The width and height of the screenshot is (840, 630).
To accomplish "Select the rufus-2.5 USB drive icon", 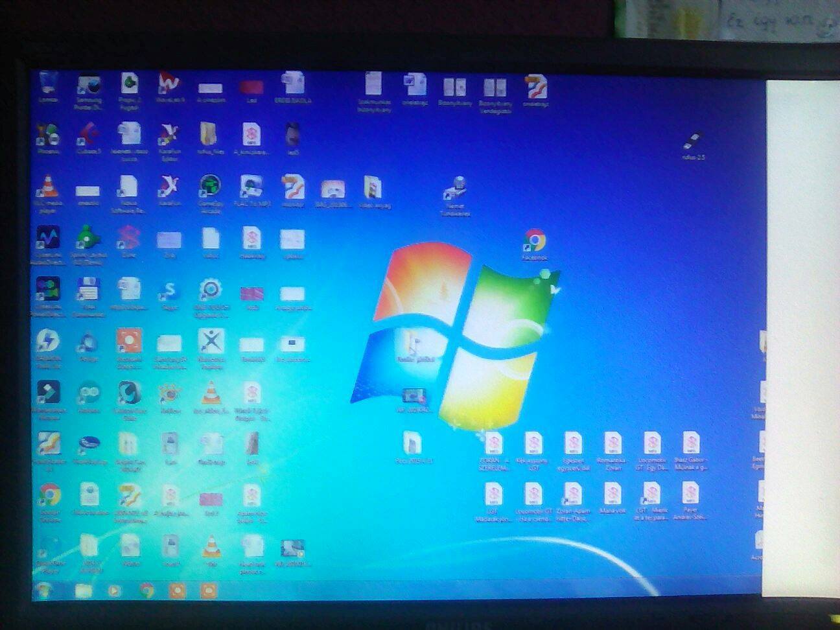I will [x=693, y=145].
